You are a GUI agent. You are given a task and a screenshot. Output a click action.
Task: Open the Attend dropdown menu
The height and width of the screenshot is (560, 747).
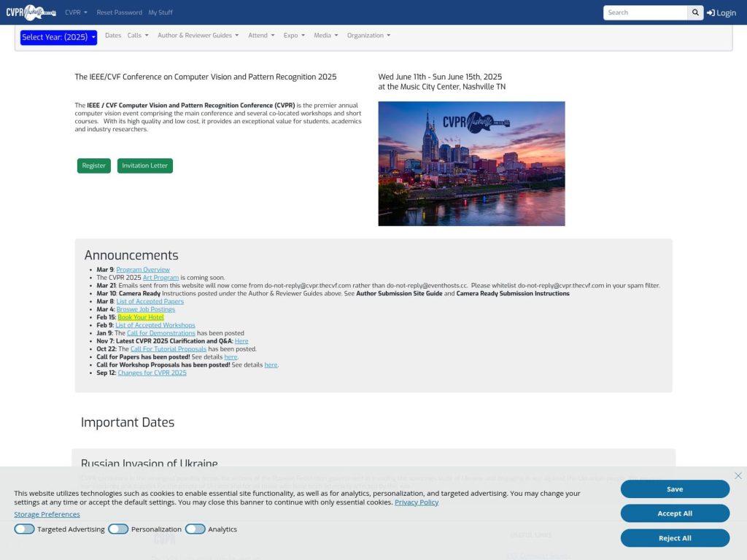pyautogui.click(x=261, y=35)
